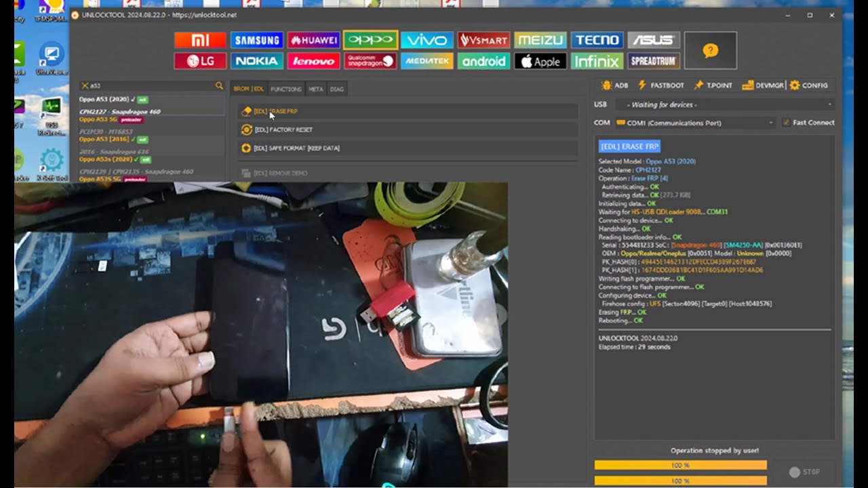Screen dimensions: 868x488
Task: Click the 'Code Name : CPH2127' log line
Action: coord(630,170)
